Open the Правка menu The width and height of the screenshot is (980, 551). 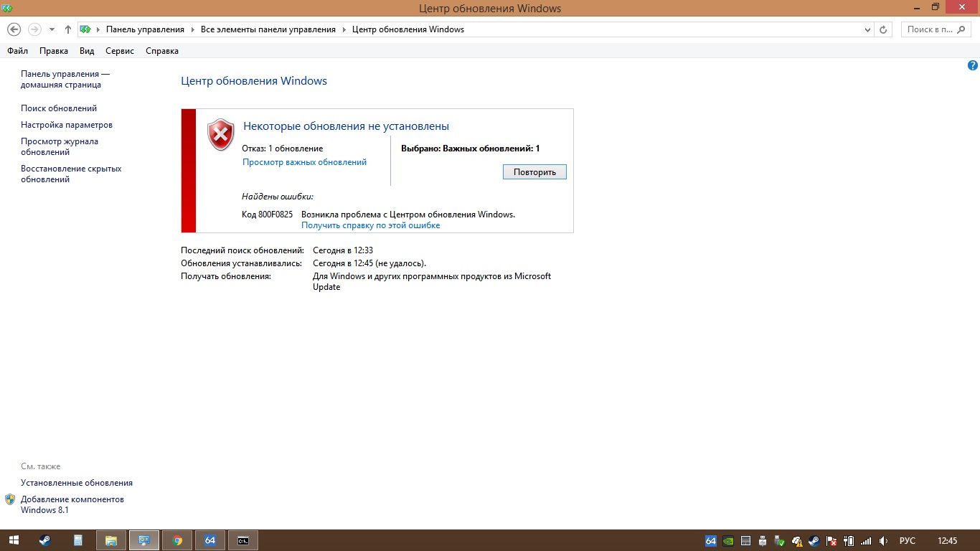click(x=54, y=51)
